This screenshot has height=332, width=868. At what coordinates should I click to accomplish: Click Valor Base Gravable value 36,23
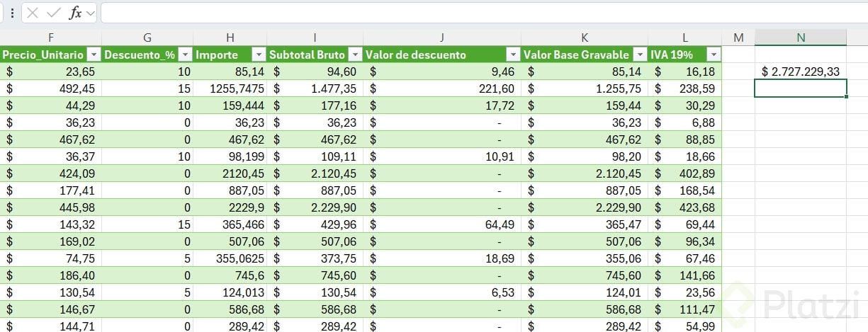pos(626,122)
